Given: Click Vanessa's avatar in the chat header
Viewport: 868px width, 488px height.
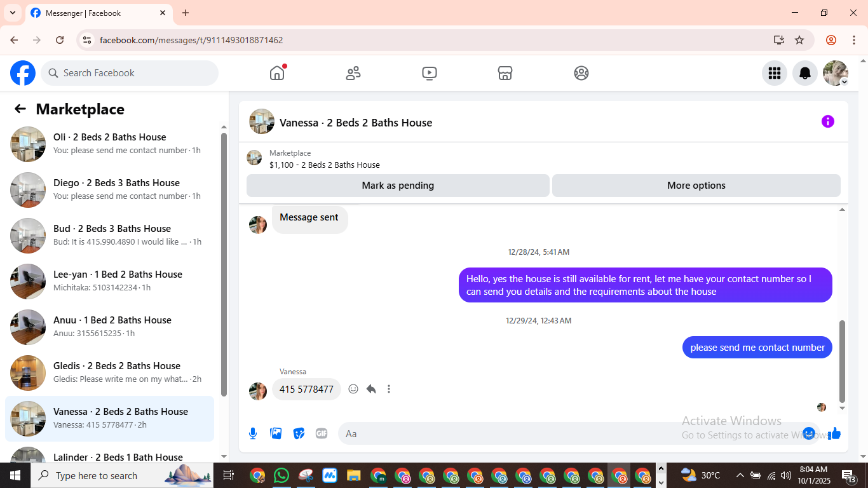Looking at the screenshot, I should point(262,121).
